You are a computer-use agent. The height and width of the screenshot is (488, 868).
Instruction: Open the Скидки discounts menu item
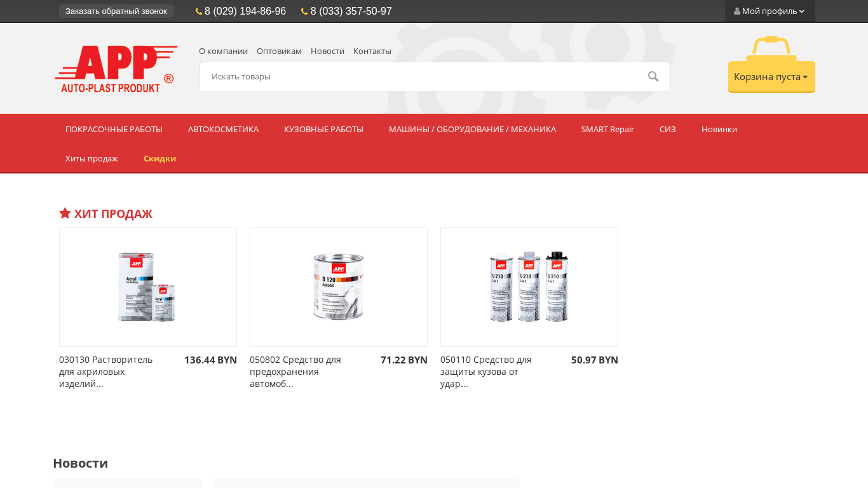point(159,158)
